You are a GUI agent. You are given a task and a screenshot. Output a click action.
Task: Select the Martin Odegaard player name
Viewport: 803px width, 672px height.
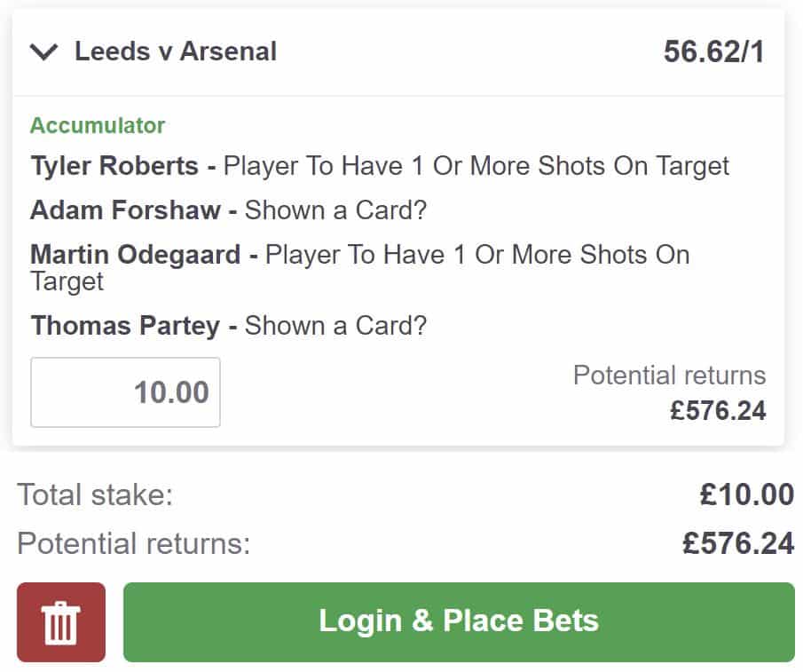point(135,255)
